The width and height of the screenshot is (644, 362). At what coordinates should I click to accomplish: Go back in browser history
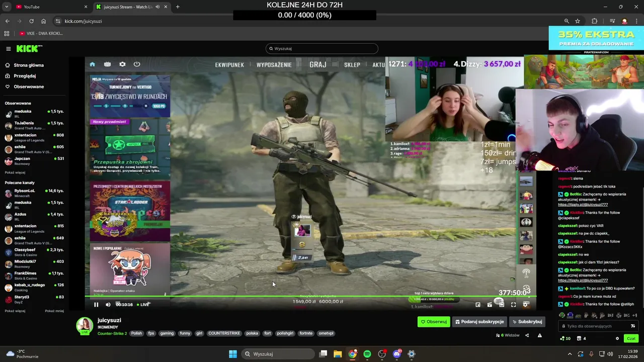(7, 21)
